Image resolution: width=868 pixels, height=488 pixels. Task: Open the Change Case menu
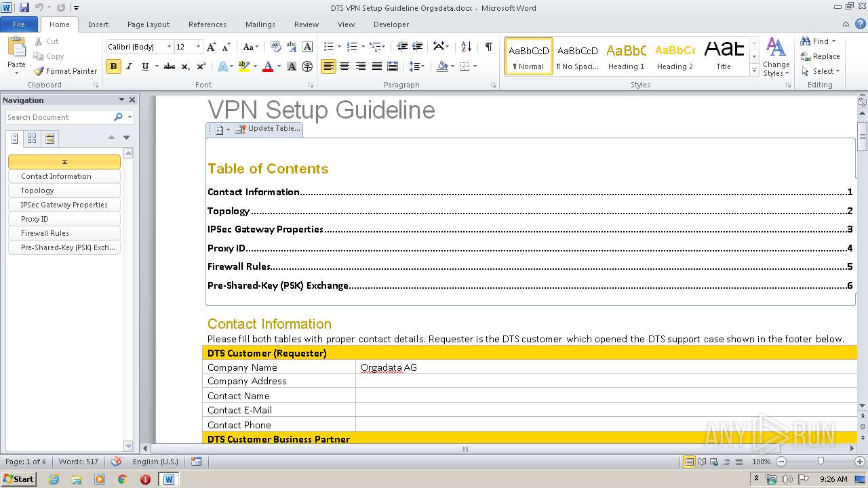tap(250, 47)
